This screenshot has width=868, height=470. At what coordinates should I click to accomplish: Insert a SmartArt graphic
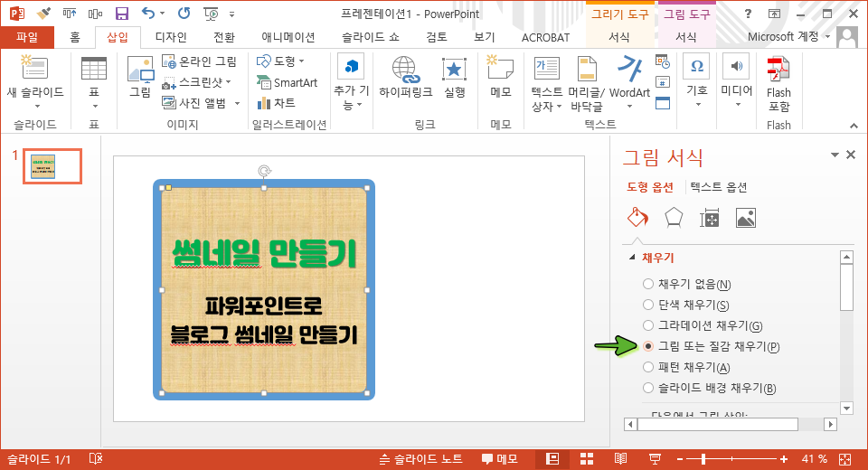pyautogui.click(x=288, y=82)
